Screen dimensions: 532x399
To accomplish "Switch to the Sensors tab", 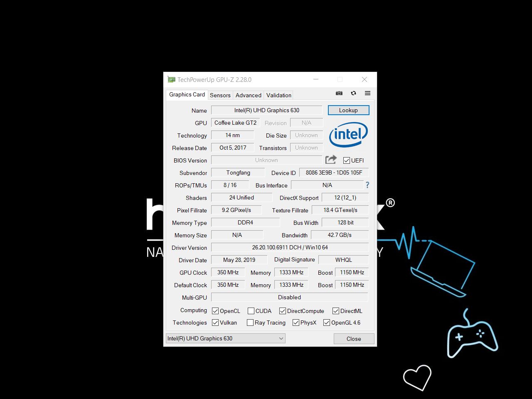I will [x=220, y=95].
